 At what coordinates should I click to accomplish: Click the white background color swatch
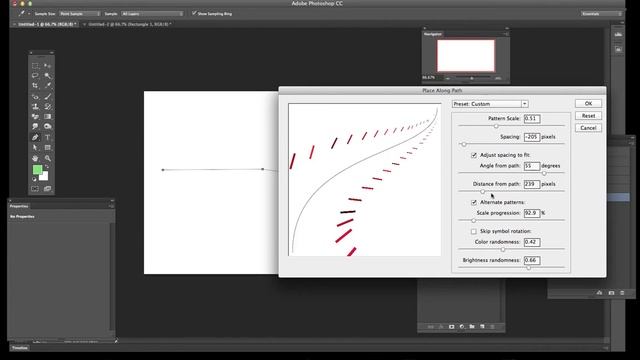44,177
